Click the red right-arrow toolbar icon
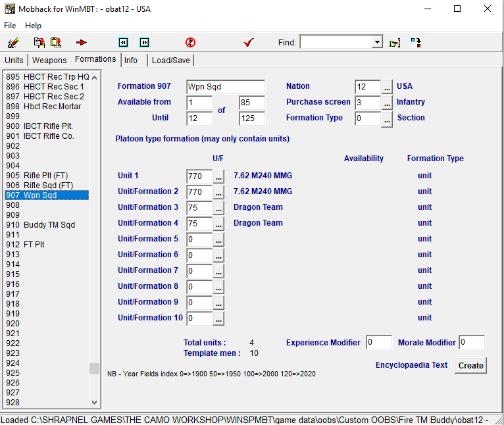504x425 pixels. (82, 43)
